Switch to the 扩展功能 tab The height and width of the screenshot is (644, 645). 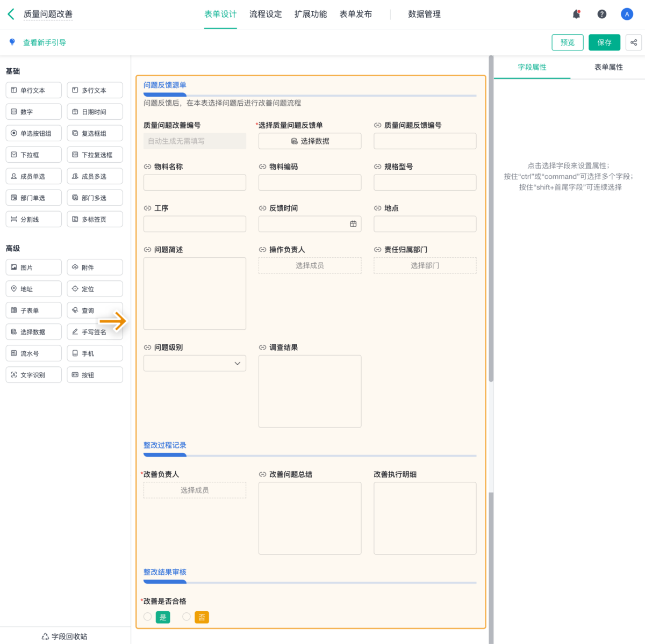click(x=311, y=14)
